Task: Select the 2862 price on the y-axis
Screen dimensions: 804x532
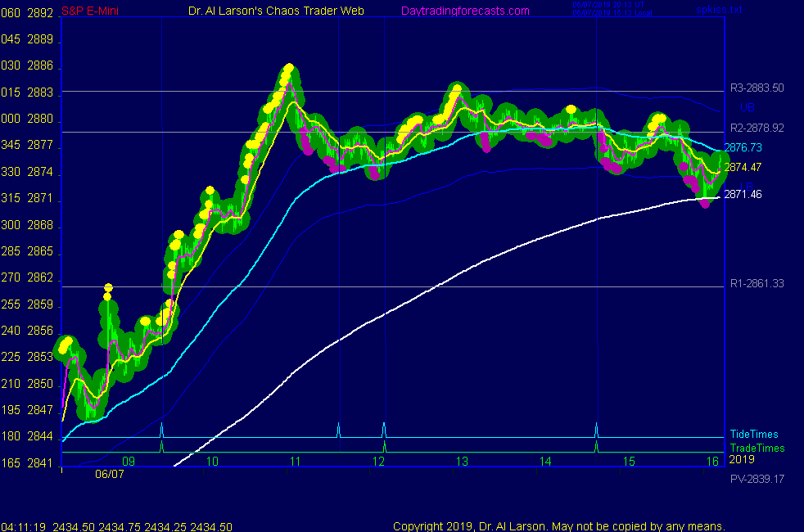Action: pos(40,277)
